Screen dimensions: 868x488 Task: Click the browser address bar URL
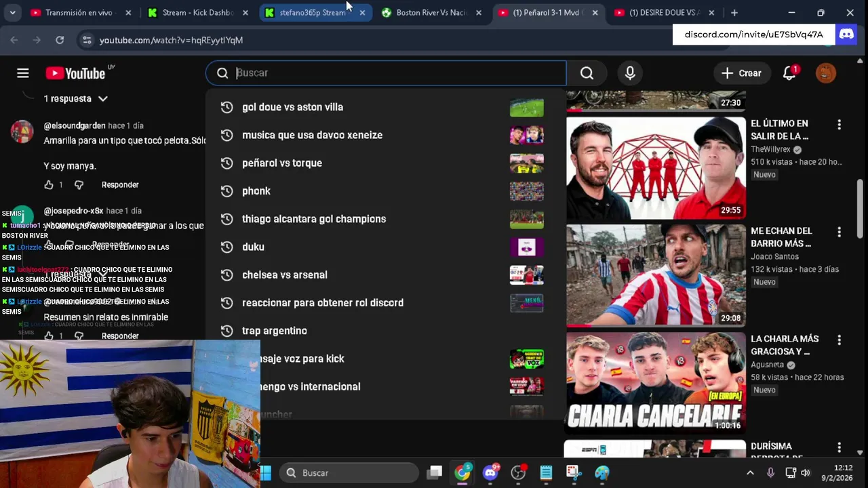(x=171, y=40)
